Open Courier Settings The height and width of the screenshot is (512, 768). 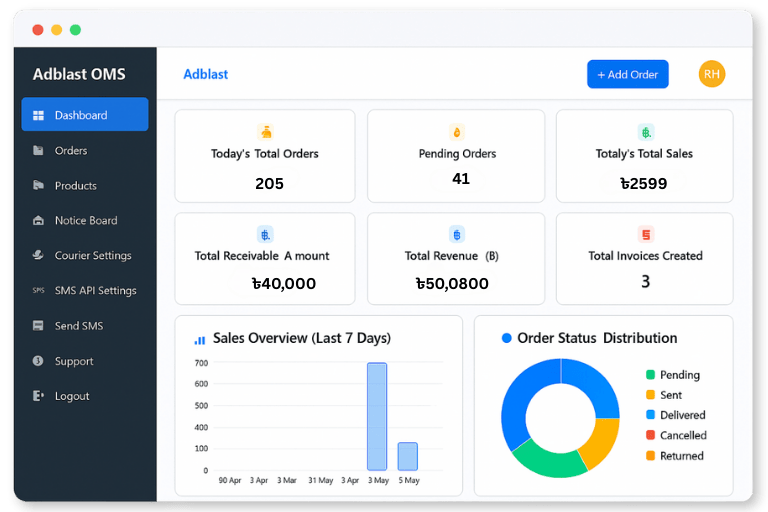[85, 255]
